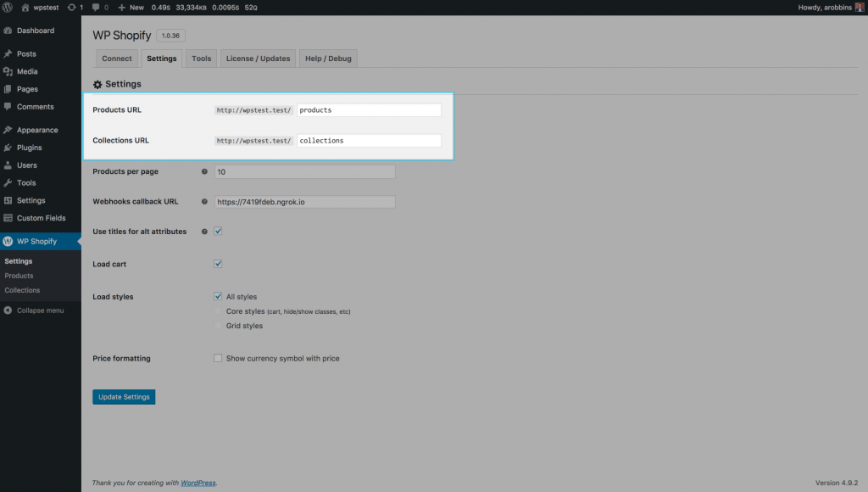The image size is (868, 492).
Task: Open the Tools tab
Action: click(202, 59)
